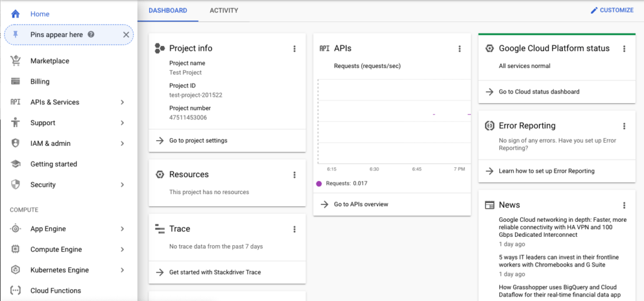Open the Chromebooks and G Suite news article

pyautogui.click(x=558, y=261)
